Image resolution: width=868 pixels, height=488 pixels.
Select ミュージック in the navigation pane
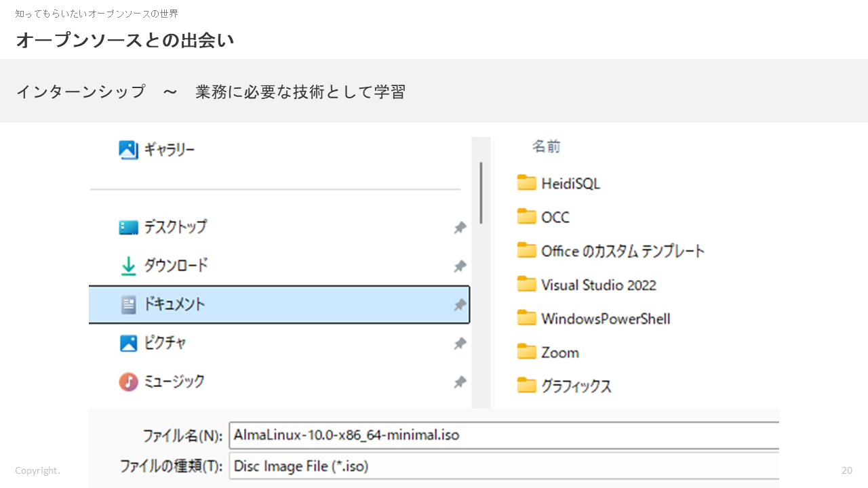(174, 382)
